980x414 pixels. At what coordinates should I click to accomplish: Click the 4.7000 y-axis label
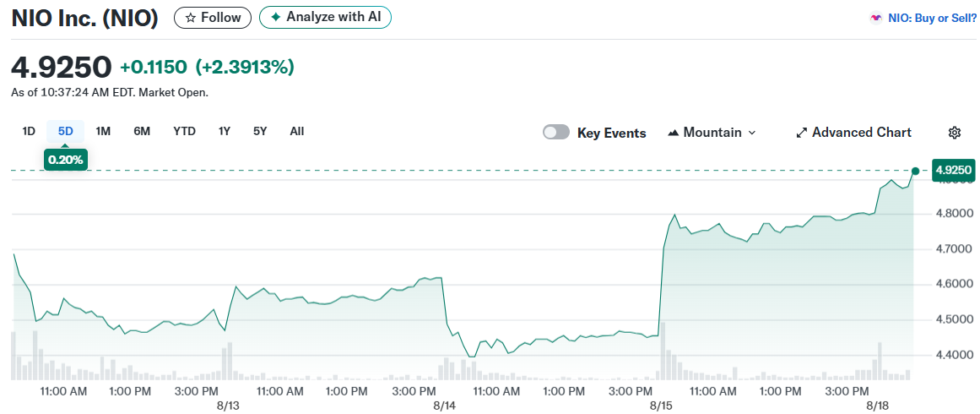pyautogui.click(x=954, y=249)
